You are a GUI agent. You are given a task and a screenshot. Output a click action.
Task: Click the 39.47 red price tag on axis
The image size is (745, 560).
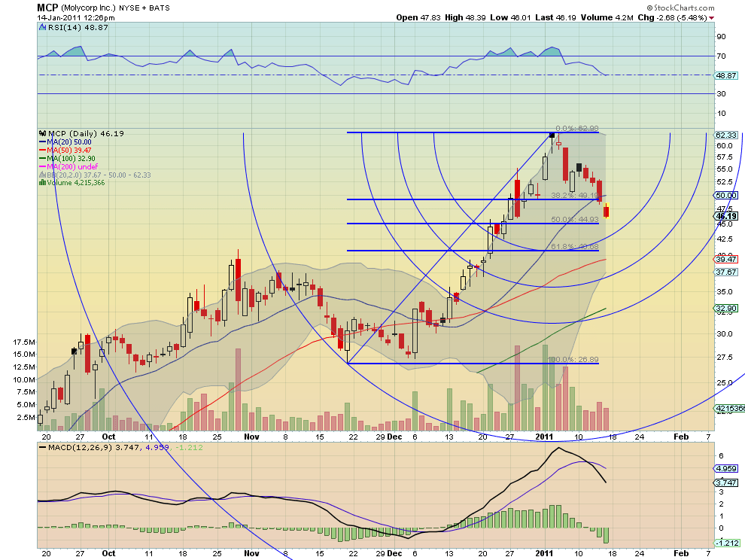pos(726,259)
